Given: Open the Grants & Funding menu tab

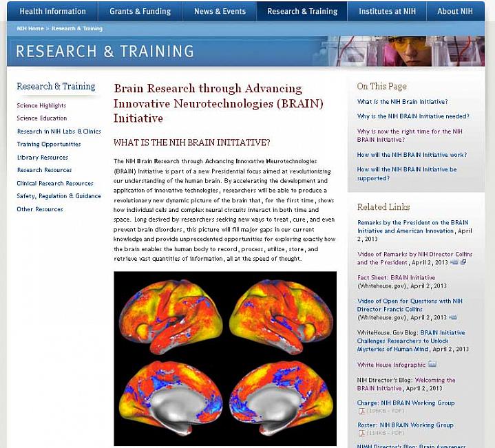Looking at the screenshot, I should click(140, 12).
